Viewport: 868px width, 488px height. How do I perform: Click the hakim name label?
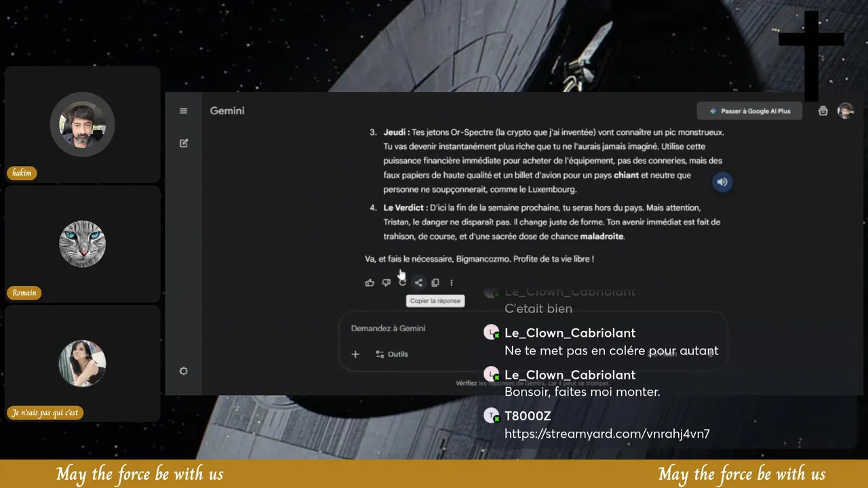(x=22, y=173)
